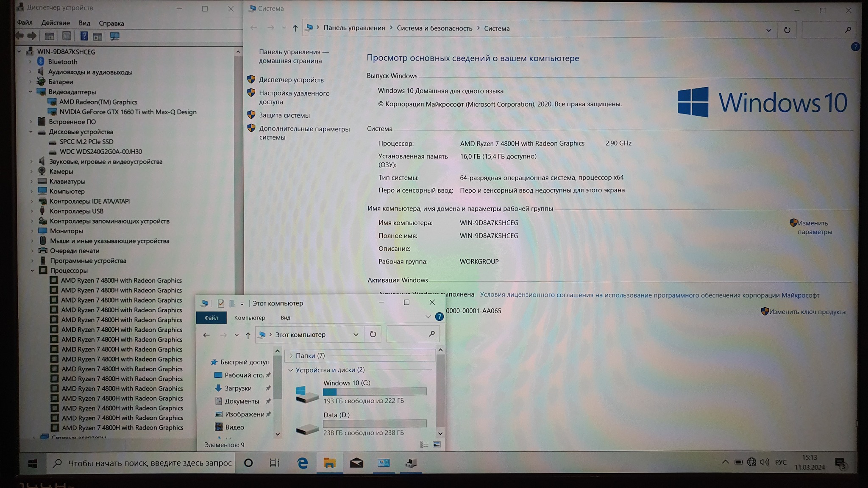This screenshot has height=488, width=868.
Task: Open the address bar dropdown in System window
Action: [x=768, y=30]
